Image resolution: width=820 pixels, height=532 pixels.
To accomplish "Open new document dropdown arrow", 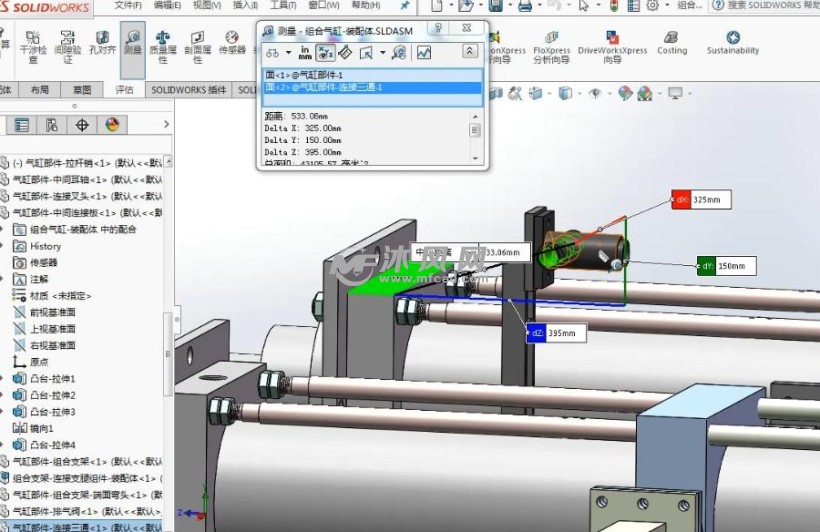I will 451,5.
